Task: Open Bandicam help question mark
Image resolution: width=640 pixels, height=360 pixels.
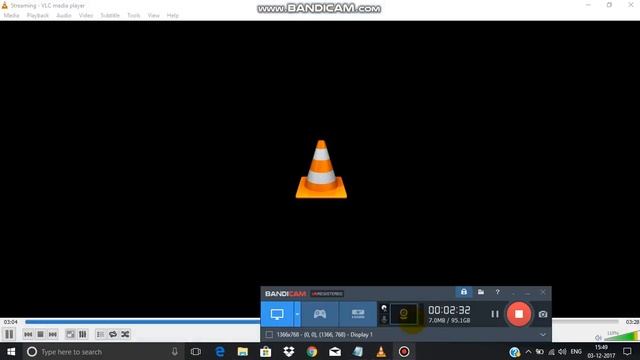Action: pos(497,292)
